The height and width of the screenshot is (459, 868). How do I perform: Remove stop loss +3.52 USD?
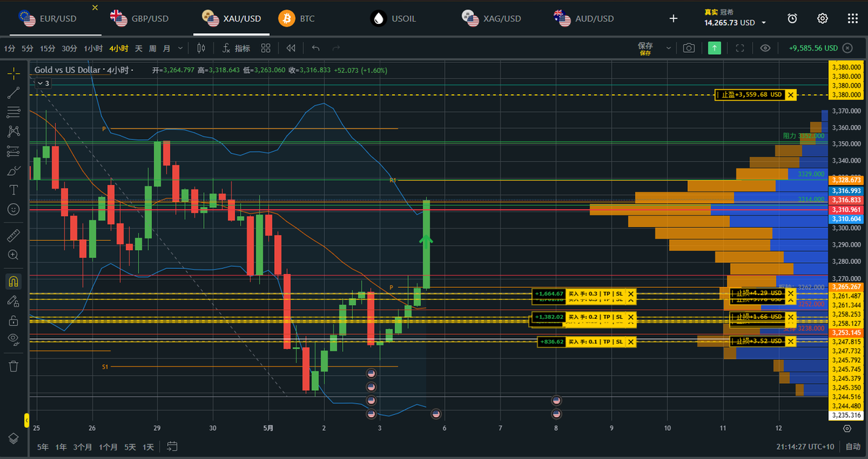pos(791,341)
